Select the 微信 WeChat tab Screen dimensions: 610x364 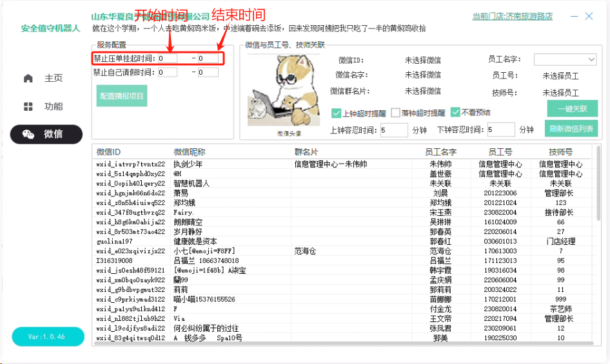click(46, 134)
